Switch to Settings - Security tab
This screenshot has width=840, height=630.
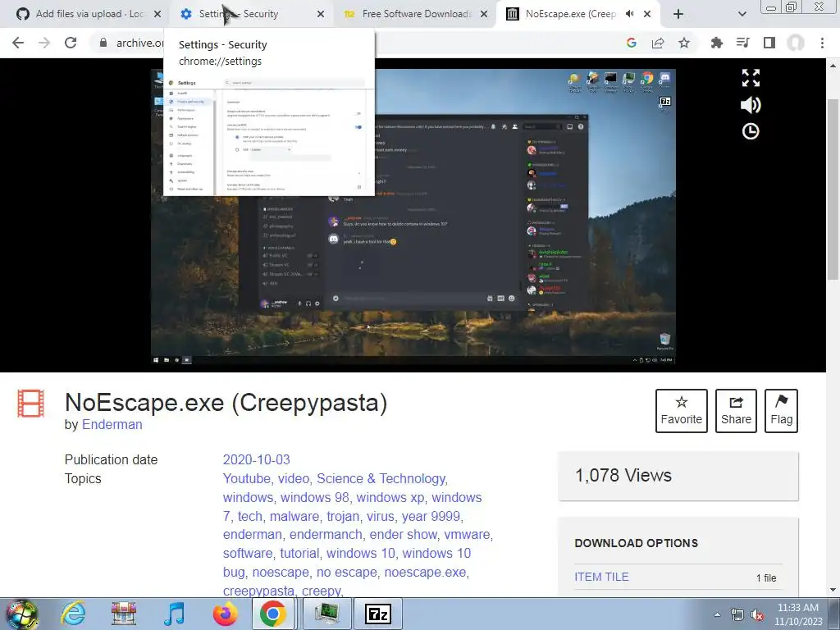click(239, 14)
